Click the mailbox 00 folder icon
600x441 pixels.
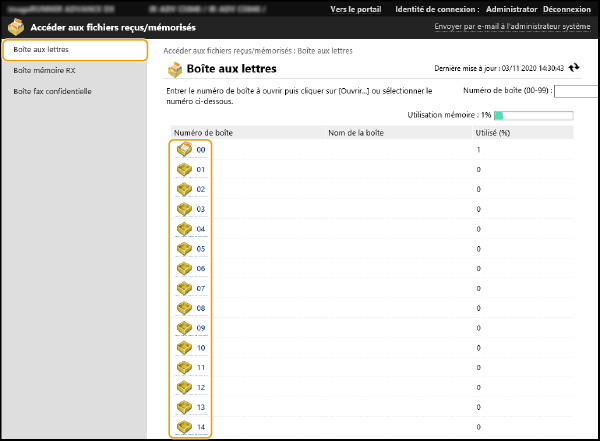click(x=184, y=149)
